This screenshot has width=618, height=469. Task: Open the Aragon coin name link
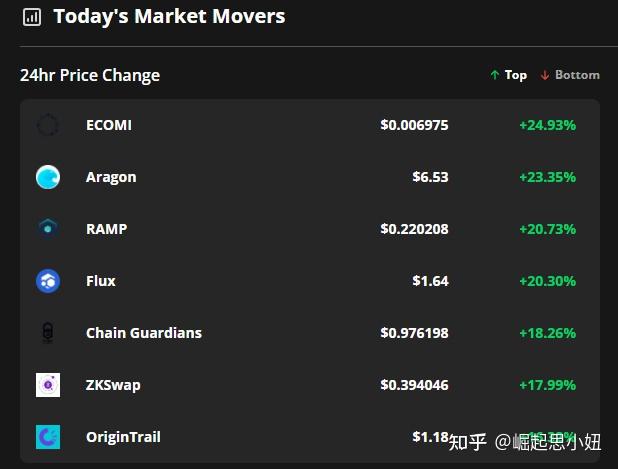[x=111, y=177]
